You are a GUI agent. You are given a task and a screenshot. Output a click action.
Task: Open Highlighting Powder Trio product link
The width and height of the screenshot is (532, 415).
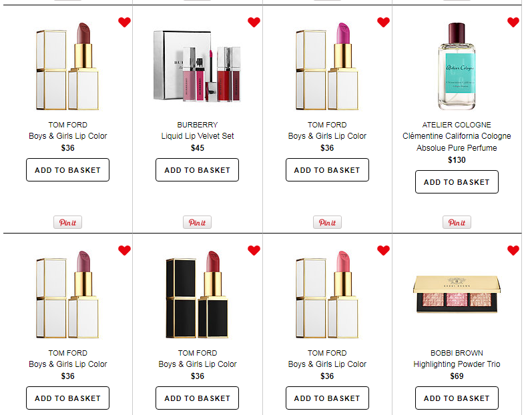tap(457, 364)
